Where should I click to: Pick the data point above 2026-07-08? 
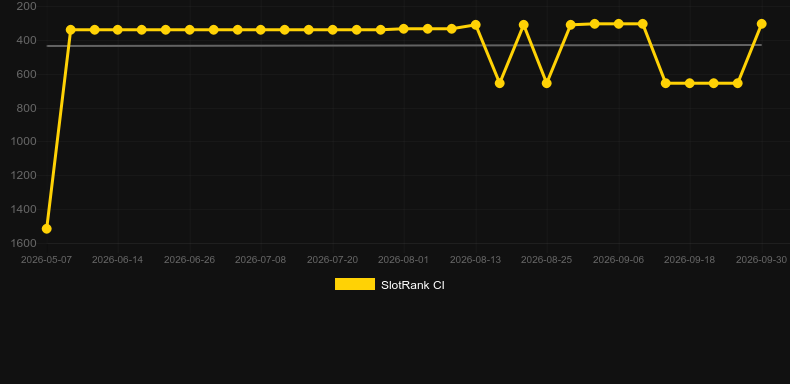[x=260, y=30]
